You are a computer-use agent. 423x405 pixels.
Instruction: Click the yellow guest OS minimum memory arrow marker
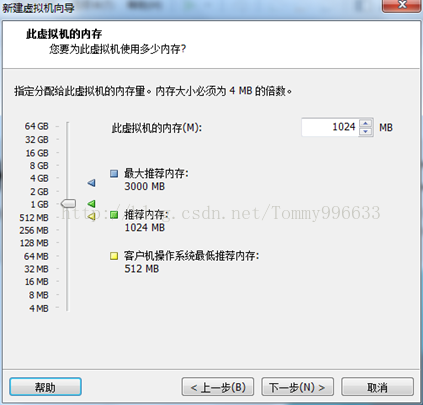tap(92, 216)
